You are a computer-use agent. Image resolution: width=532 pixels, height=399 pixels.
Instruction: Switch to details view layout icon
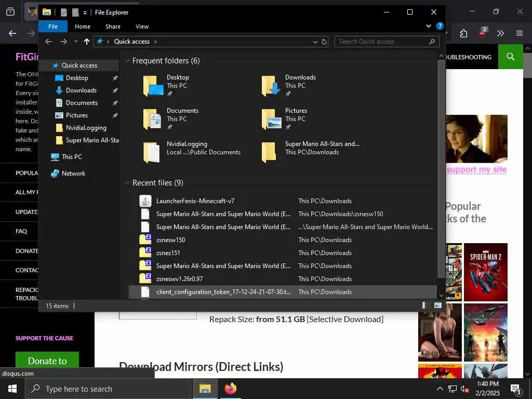[426, 305]
